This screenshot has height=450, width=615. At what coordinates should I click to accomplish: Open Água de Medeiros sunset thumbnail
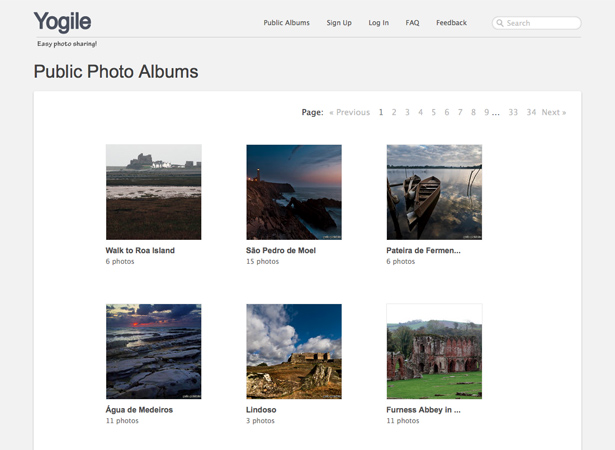(x=153, y=351)
